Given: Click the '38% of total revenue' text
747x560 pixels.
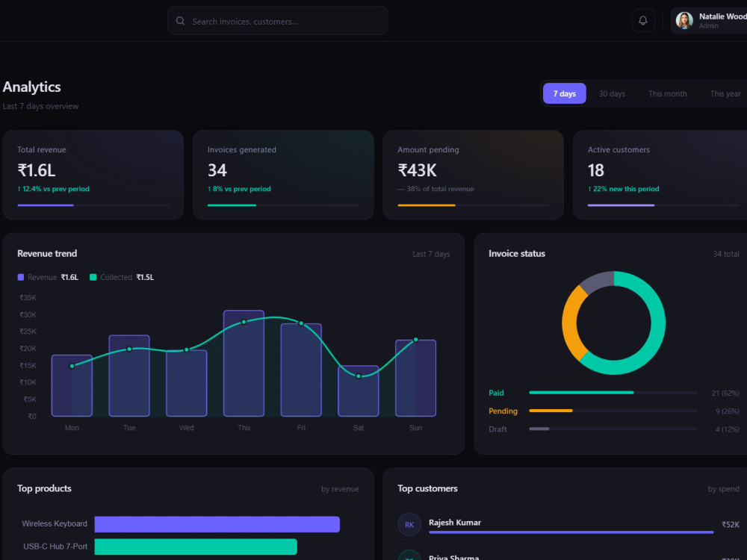Looking at the screenshot, I should tap(440, 189).
